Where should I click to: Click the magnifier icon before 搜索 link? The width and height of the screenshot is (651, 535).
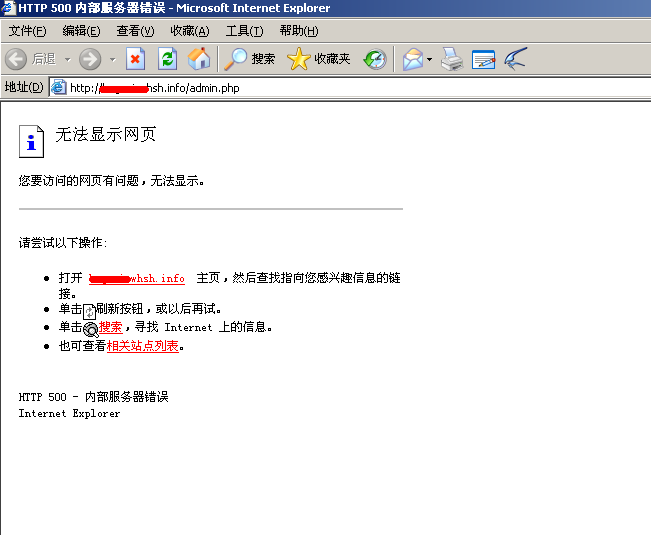click(90, 330)
